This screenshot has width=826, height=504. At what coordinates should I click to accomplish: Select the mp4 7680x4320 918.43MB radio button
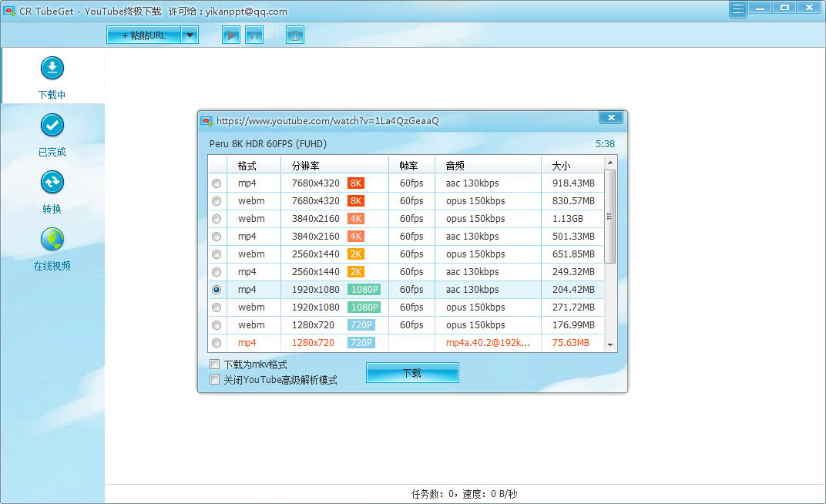217,184
